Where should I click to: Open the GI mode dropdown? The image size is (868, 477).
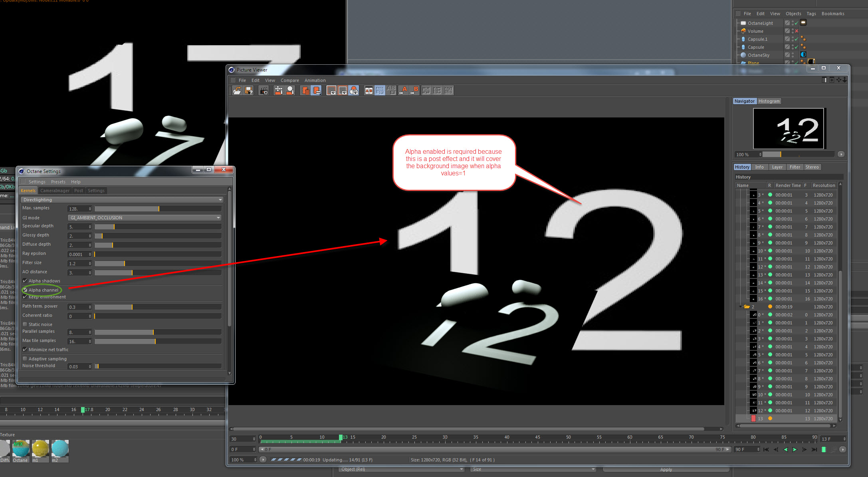pyautogui.click(x=145, y=218)
